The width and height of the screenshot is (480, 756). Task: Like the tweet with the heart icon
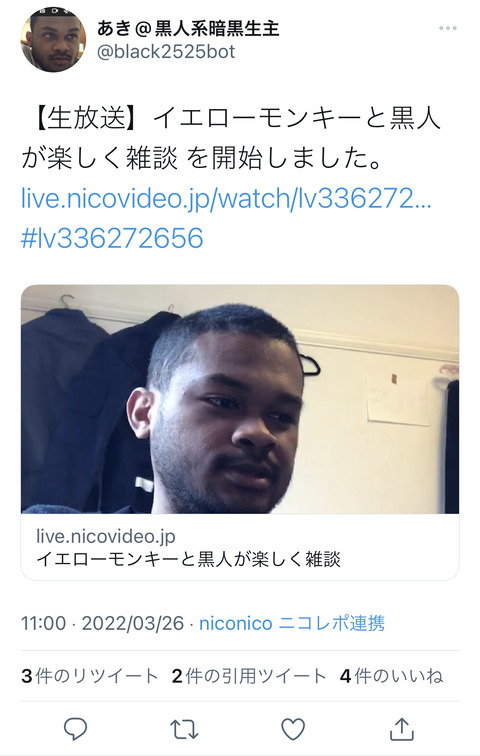(293, 729)
